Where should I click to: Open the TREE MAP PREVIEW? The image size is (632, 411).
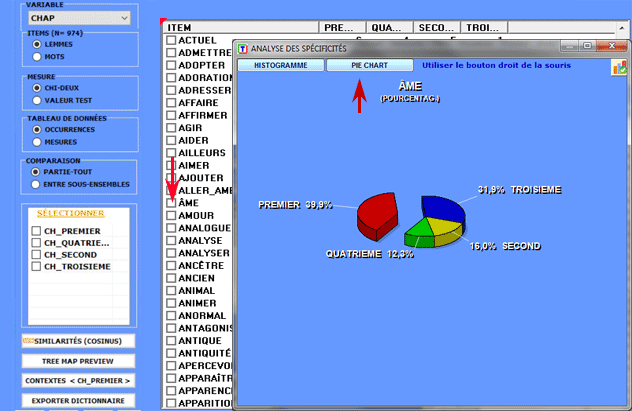(78, 361)
